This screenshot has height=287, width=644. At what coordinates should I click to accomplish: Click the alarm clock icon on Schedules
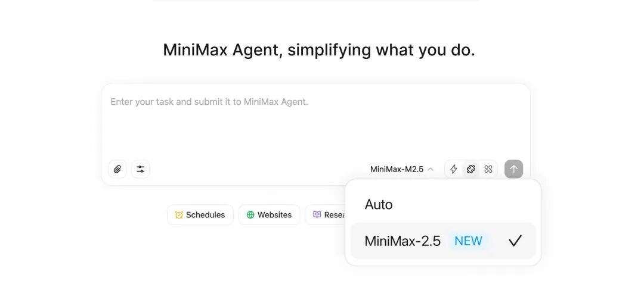click(179, 215)
